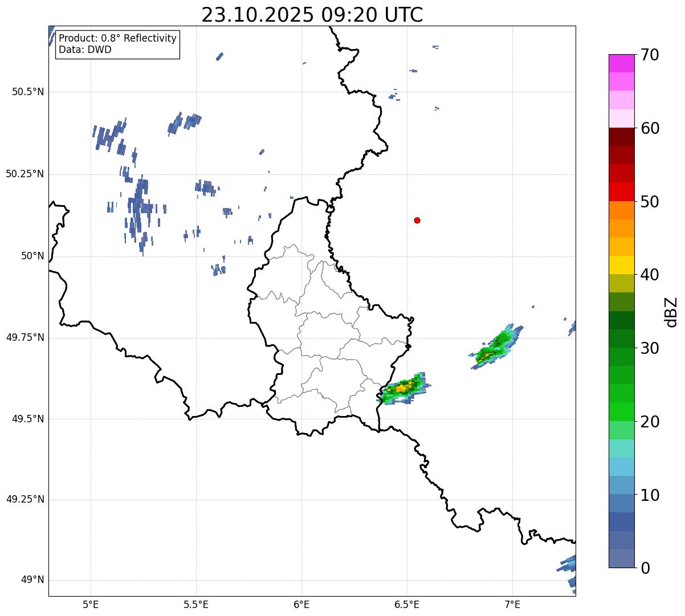Click the 49.25°N latitude tick label
The width and height of the screenshot is (685, 616).
(25, 499)
